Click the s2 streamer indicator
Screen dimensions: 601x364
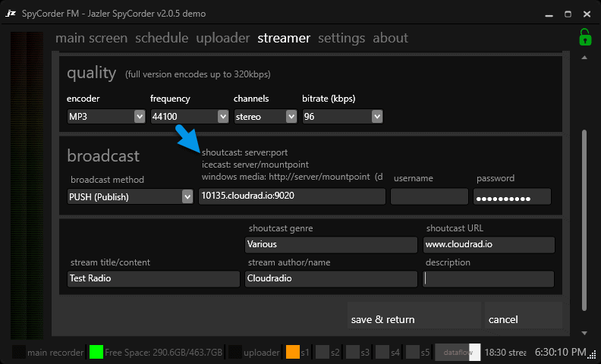323,352
